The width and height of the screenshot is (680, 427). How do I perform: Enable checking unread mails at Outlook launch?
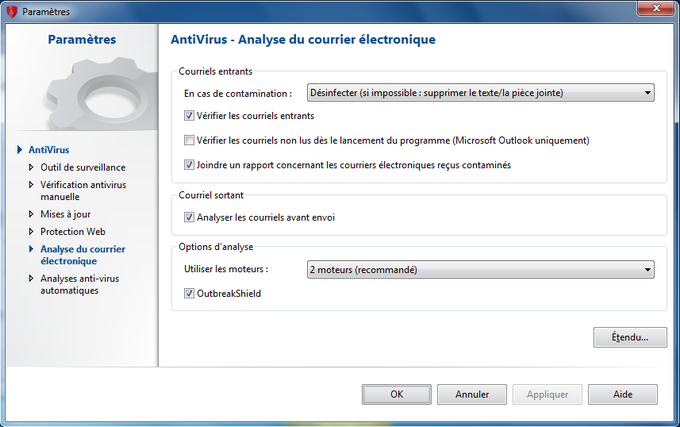click(189, 140)
